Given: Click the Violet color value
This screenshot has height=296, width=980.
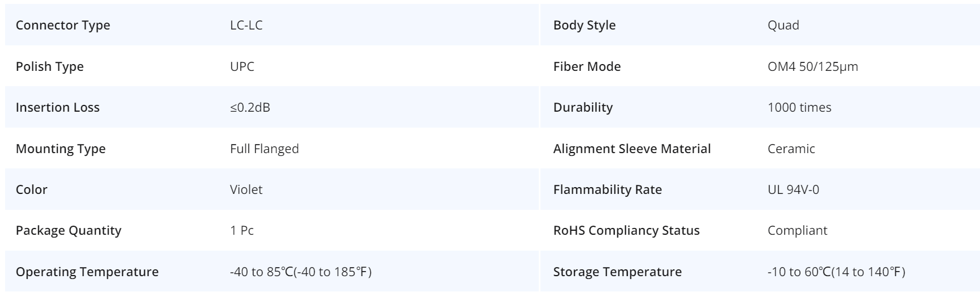Looking at the screenshot, I should [x=246, y=189].
